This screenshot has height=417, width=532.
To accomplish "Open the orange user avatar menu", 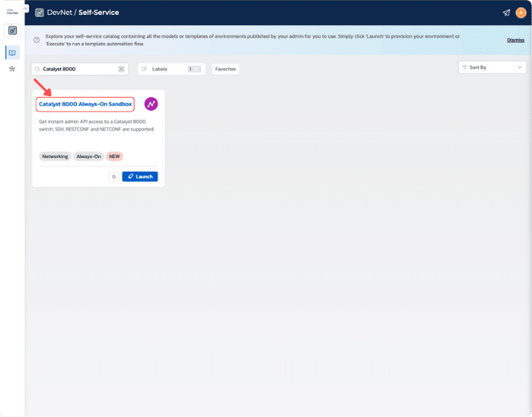I will tap(521, 13).
